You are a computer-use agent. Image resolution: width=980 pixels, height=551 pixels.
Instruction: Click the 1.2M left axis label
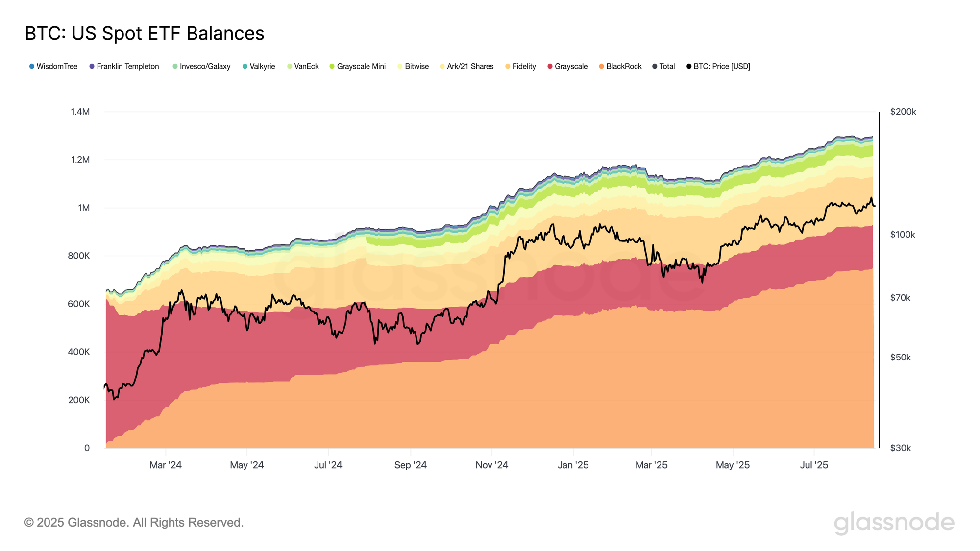80,160
